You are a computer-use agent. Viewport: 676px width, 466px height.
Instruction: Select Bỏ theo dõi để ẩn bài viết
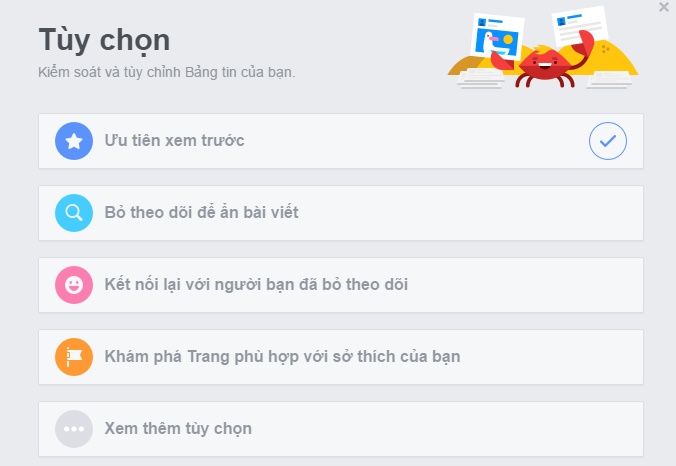point(341,213)
